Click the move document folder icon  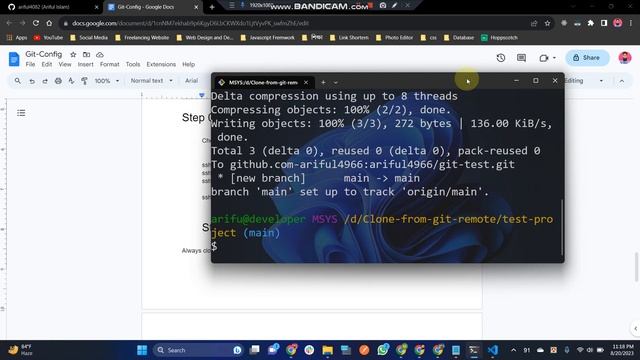click(x=87, y=54)
